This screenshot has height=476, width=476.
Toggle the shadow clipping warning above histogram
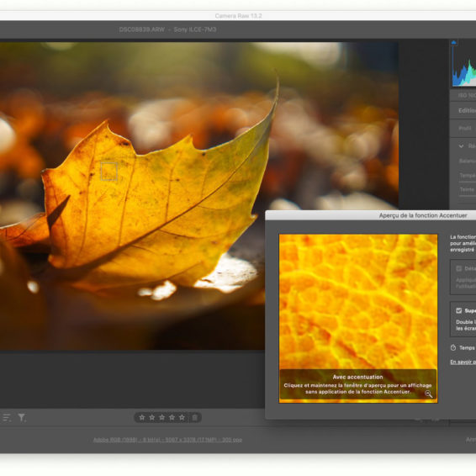453,43
